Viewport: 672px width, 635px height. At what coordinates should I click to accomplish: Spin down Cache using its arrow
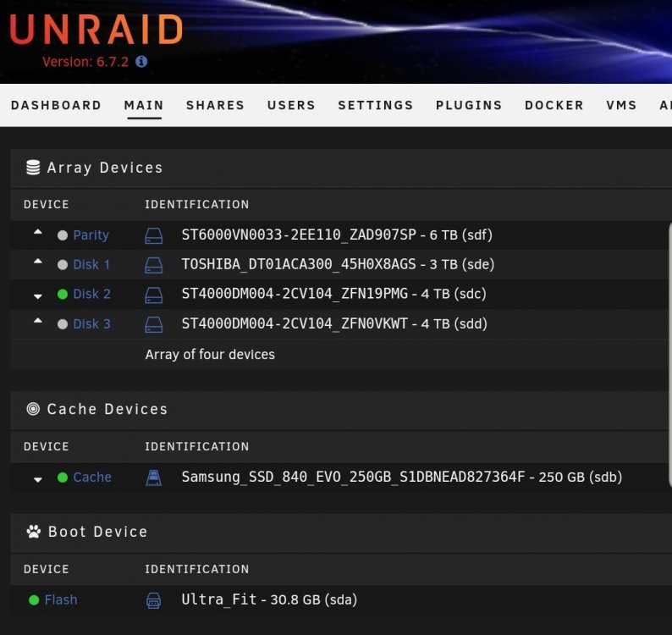coord(38,480)
